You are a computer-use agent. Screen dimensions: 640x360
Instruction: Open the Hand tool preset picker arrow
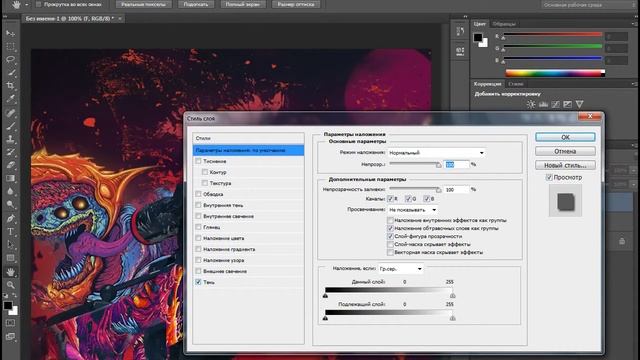(27, 5)
